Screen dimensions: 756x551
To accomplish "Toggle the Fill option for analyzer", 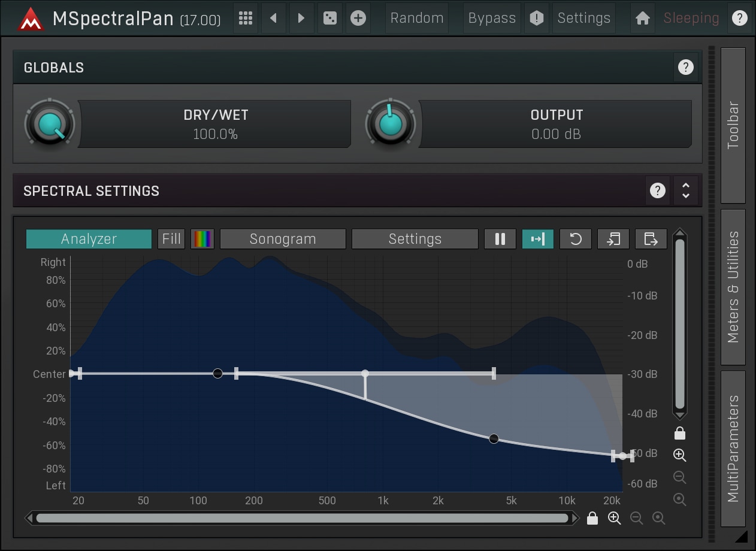I will [171, 239].
